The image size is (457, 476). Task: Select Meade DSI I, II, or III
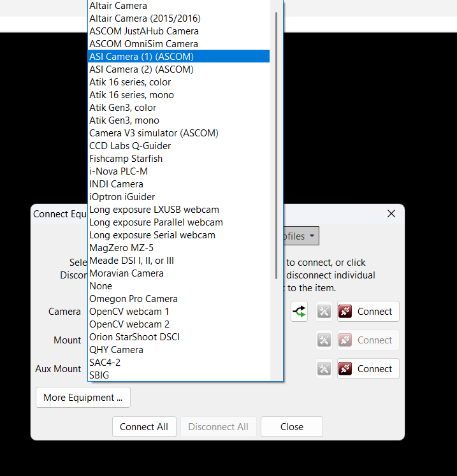coord(178,261)
